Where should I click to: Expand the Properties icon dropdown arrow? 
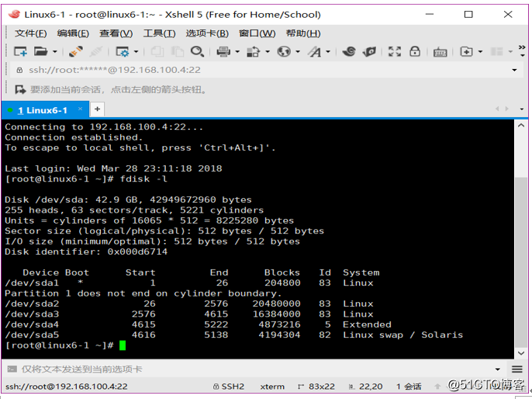[136, 52]
